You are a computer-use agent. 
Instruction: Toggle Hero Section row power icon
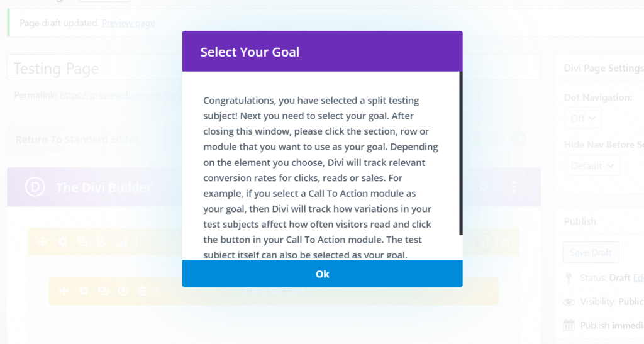coord(123,291)
